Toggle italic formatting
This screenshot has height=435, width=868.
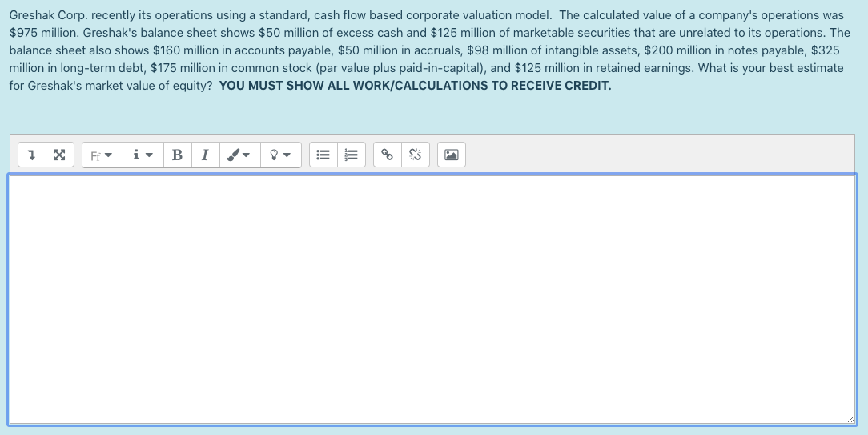click(x=205, y=155)
